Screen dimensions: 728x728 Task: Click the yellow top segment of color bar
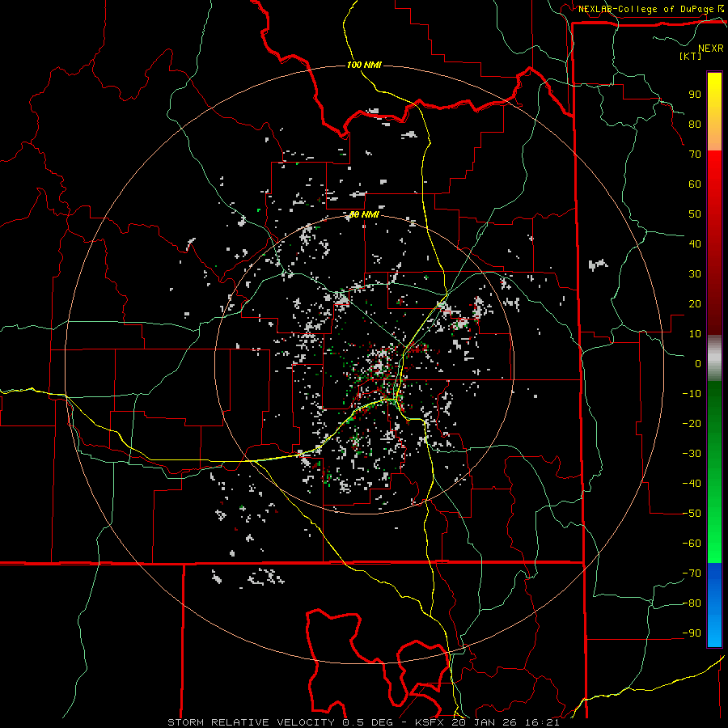point(714,112)
